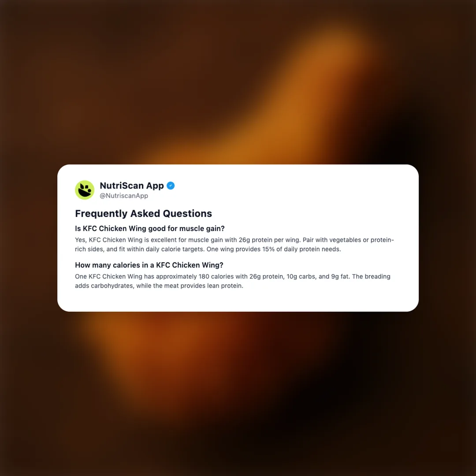Click question about muscle gain
This screenshot has width=476, height=476.
[x=150, y=228]
